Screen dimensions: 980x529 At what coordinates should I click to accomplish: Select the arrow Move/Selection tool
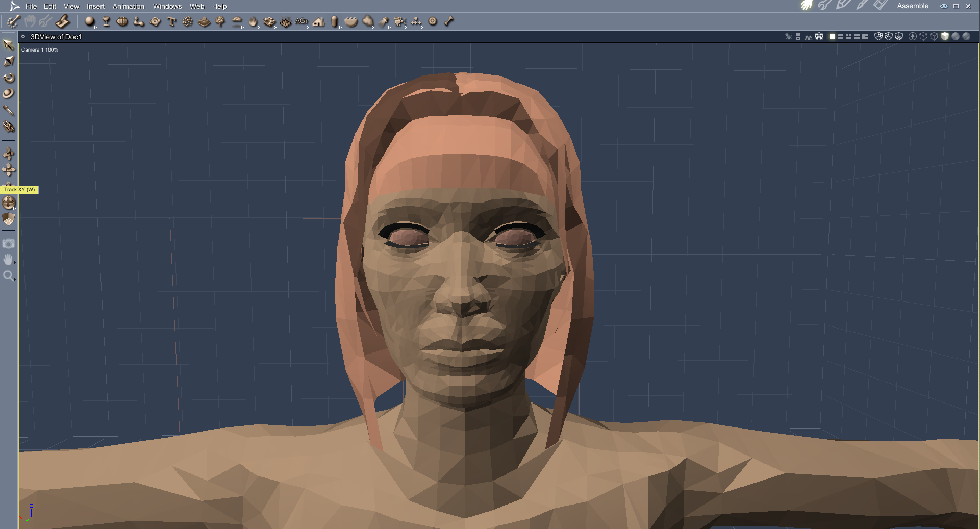click(8, 45)
